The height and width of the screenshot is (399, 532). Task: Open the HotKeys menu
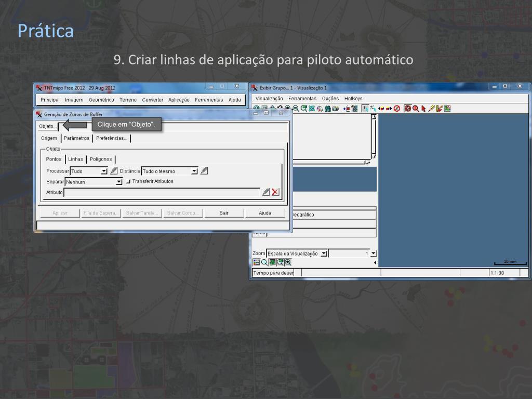(353, 98)
